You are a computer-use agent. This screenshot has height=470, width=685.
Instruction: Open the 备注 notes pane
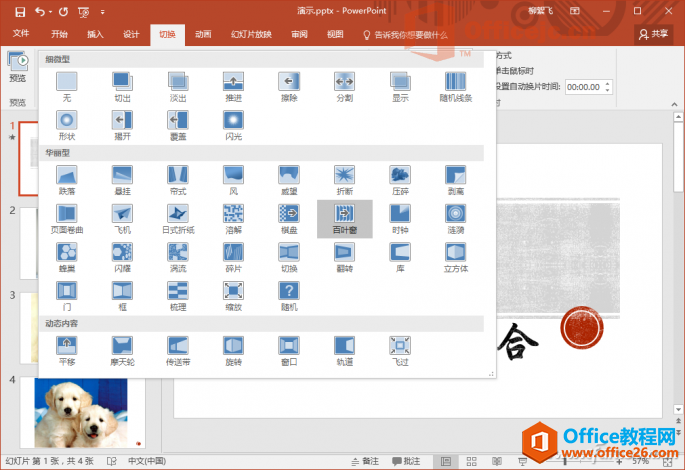point(365,461)
